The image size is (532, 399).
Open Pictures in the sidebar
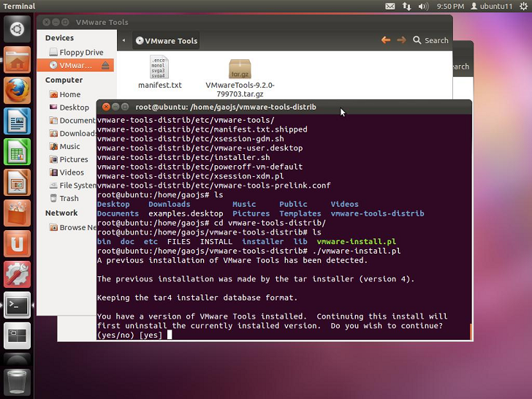[69, 159]
